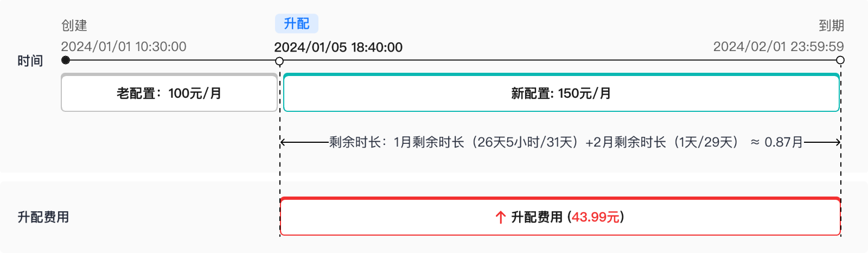Click the 剩余时长 calculation text
The width and height of the screenshot is (868, 253).
coord(534,142)
